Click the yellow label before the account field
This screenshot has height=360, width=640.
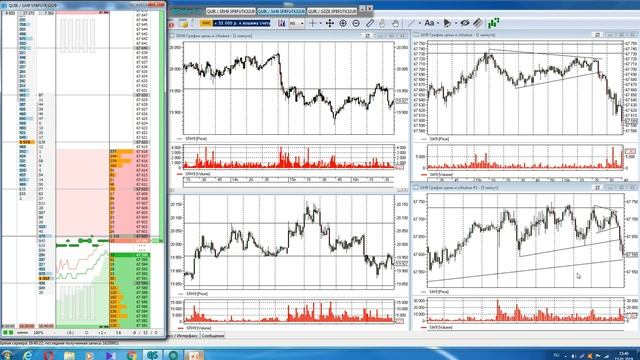tap(206, 23)
